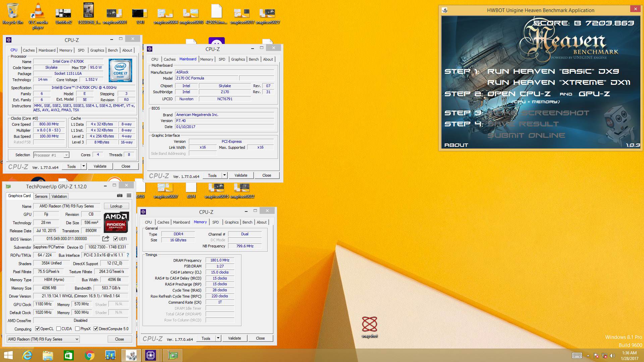Toggle the CUDA checkbox
The image size is (644, 362).
click(x=58, y=329)
